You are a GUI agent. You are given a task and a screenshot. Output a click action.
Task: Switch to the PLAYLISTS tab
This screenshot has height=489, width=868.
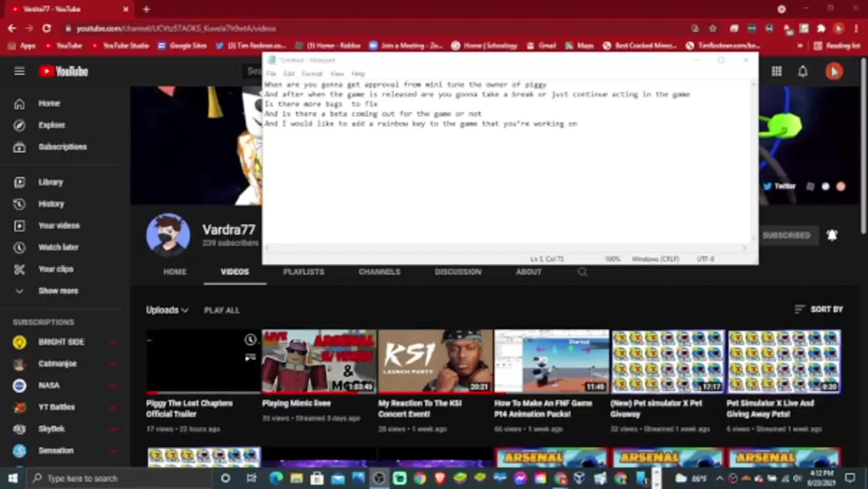(303, 272)
